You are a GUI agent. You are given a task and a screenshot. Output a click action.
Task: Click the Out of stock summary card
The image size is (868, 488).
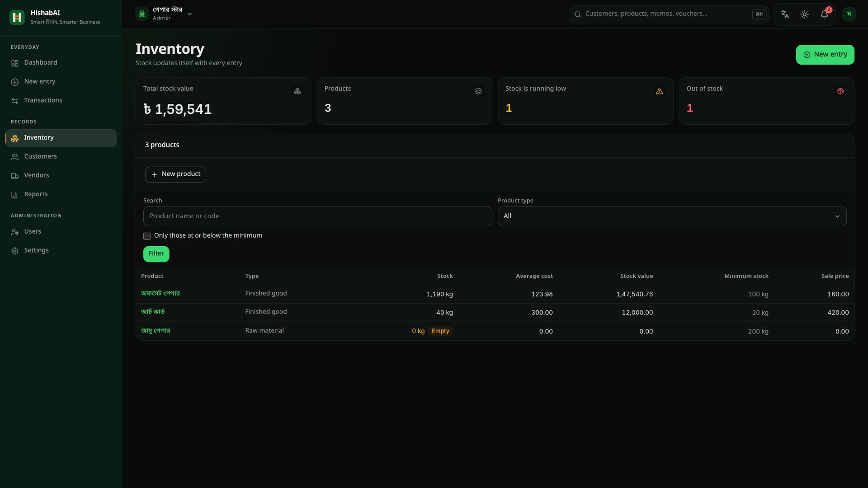tap(766, 101)
